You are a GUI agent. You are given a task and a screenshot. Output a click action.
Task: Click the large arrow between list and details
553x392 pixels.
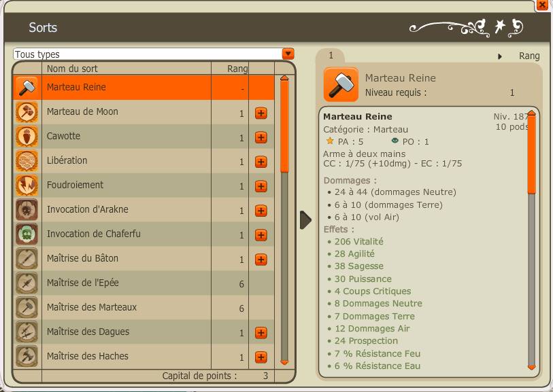click(x=306, y=220)
